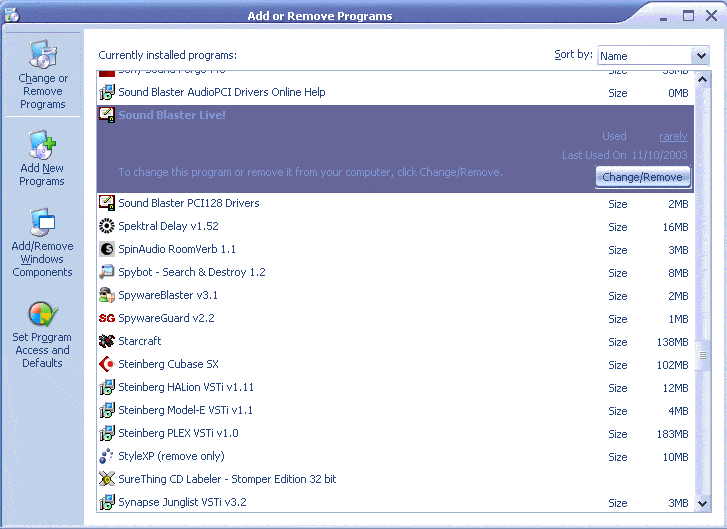Click the Sound Blaster AudioPCI Drivers Online Help icon
This screenshot has height=529, width=727.
tap(107, 92)
